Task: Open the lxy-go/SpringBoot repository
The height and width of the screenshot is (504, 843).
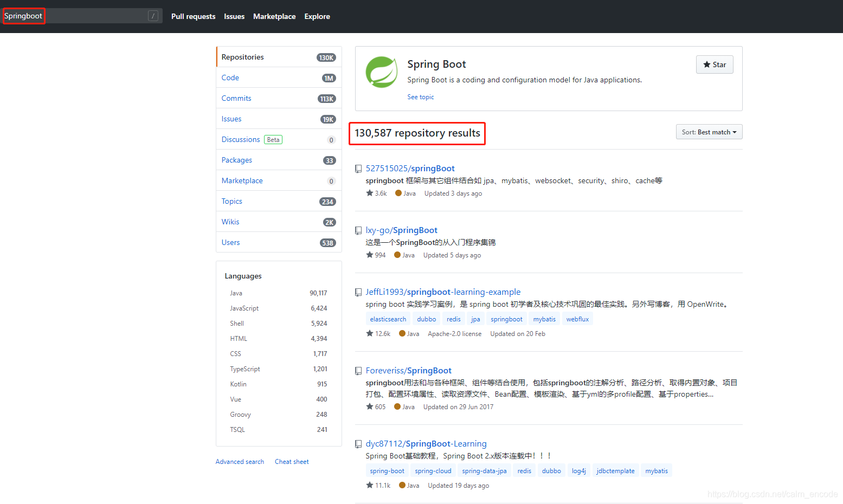Action: [x=401, y=230]
